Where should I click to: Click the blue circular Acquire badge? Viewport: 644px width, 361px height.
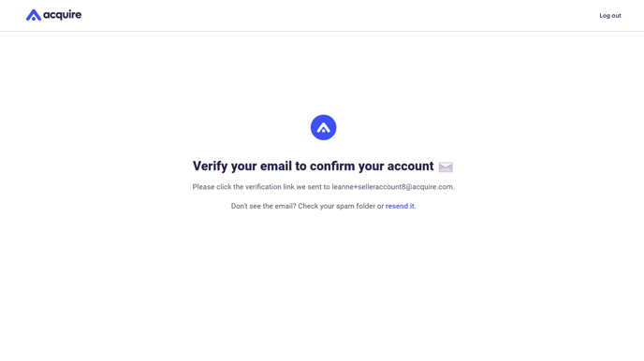(x=323, y=127)
